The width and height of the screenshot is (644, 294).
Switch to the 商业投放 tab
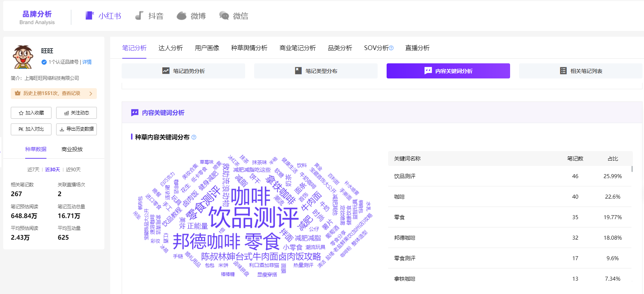pos(72,149)
